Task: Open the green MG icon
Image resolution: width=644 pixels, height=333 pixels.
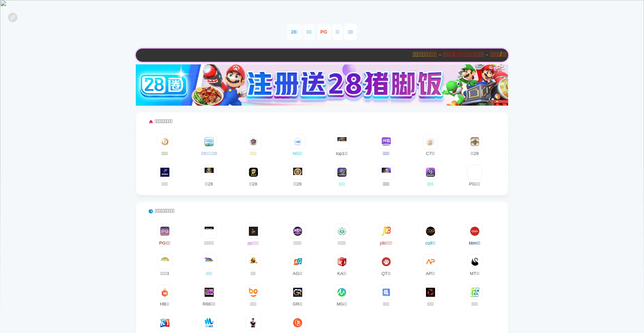Action: (342, 292)
